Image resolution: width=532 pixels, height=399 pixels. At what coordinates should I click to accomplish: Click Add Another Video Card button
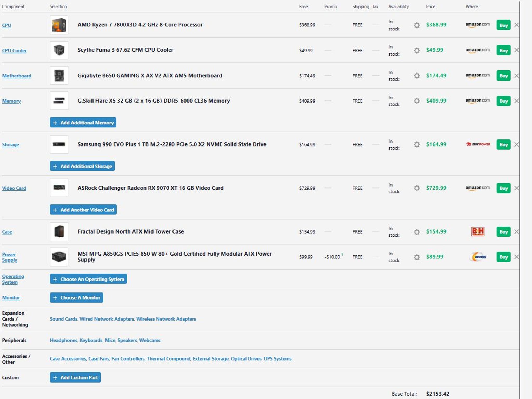(x=83, y=210)
